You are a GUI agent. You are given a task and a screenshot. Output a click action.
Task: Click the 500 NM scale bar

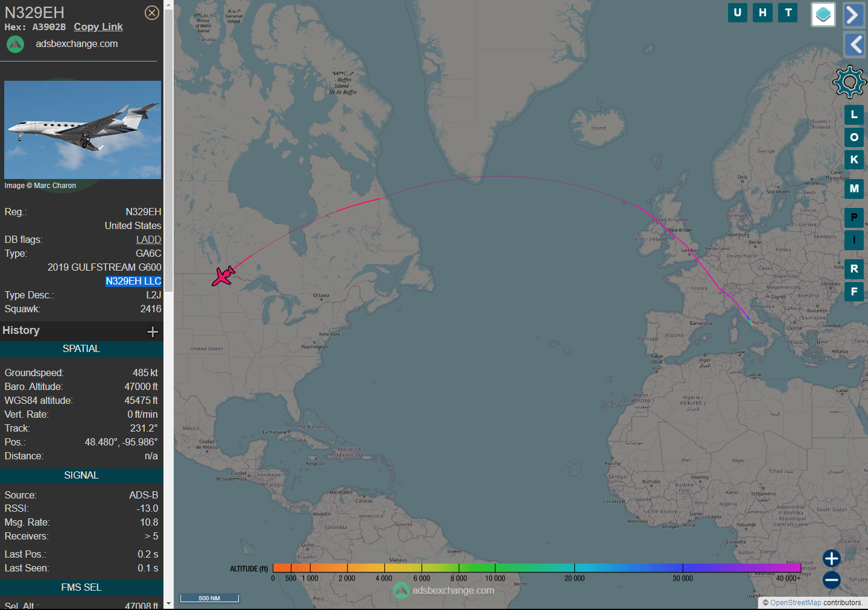click(x=209, y=598)
